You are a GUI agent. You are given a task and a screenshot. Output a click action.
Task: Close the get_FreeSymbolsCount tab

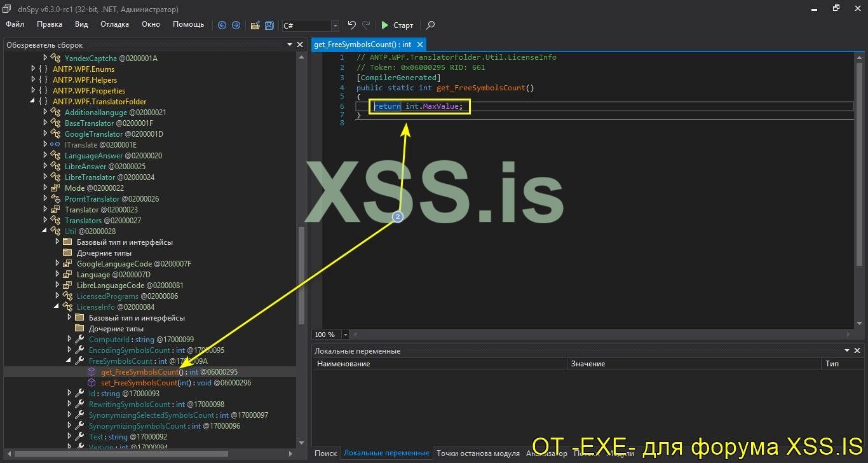(x=419, y=45)
